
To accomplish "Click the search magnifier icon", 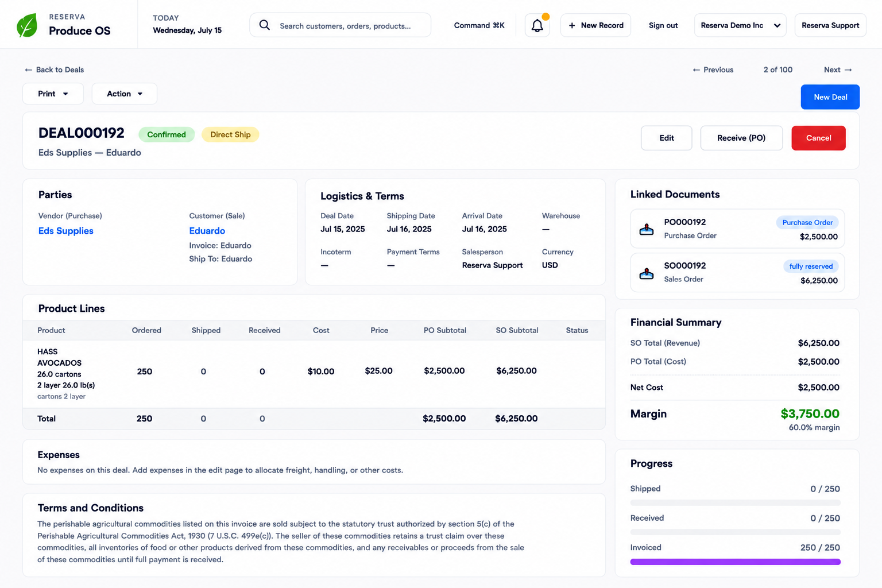I will pos(264,25).
